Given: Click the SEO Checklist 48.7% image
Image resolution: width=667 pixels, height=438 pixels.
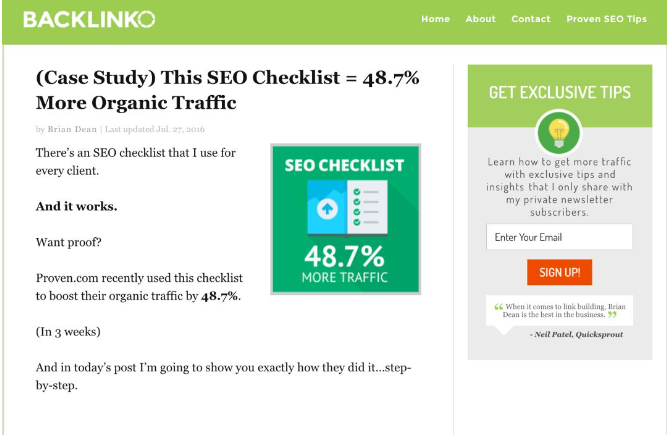Looking at the screenshot, I should pyautogui.click(x=345, y=219).
